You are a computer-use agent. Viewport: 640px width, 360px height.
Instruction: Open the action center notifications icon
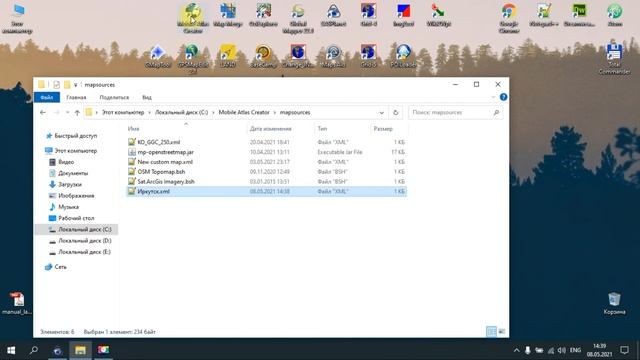point(624,350)
